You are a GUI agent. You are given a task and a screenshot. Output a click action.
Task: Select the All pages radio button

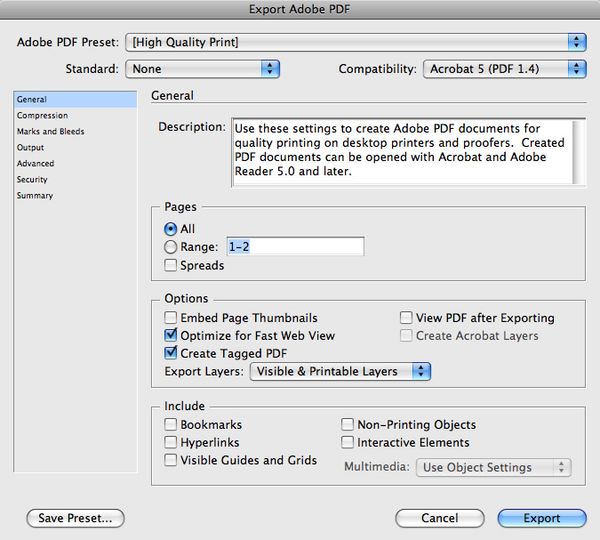click(x=171, y=228)
